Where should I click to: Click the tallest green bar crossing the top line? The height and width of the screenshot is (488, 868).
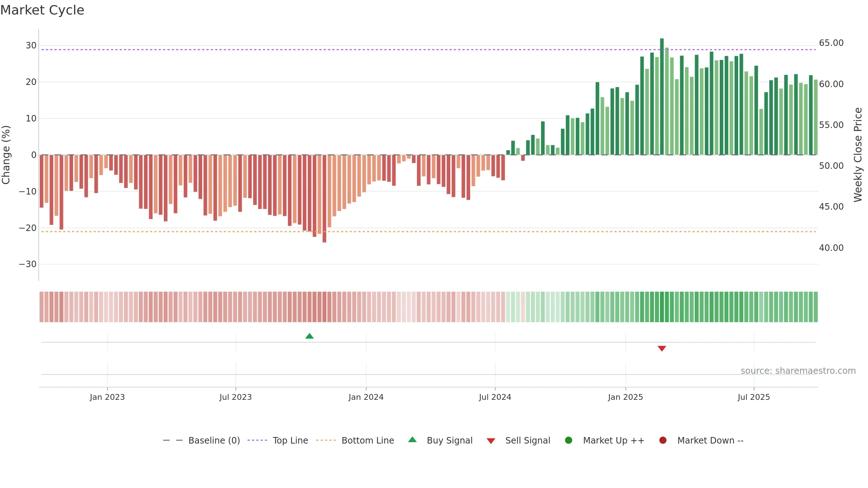pos(662,97)
